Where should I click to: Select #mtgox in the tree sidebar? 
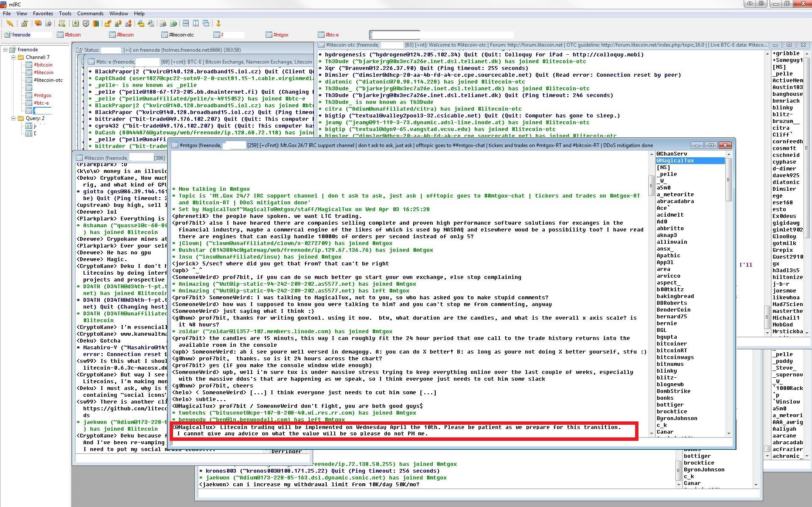(x=42, y=95)
